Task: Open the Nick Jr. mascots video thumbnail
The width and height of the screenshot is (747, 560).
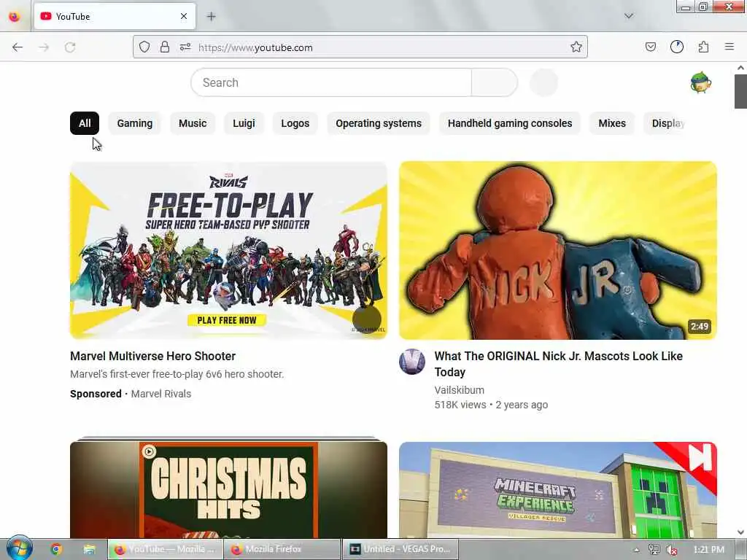Action: coord(558,251)
